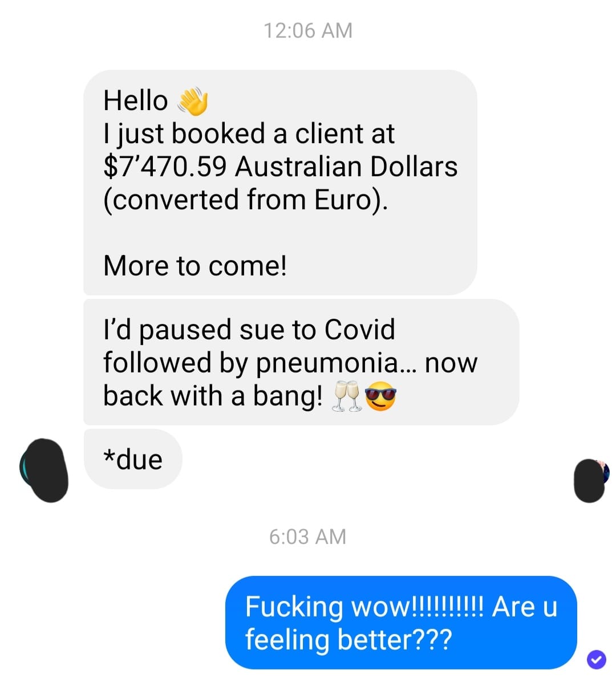Screen dimensions: 616x686
Task: Click the blue 'Fucking wow' reply bubble
Action: pyautogui.click(x=401, y=623)
